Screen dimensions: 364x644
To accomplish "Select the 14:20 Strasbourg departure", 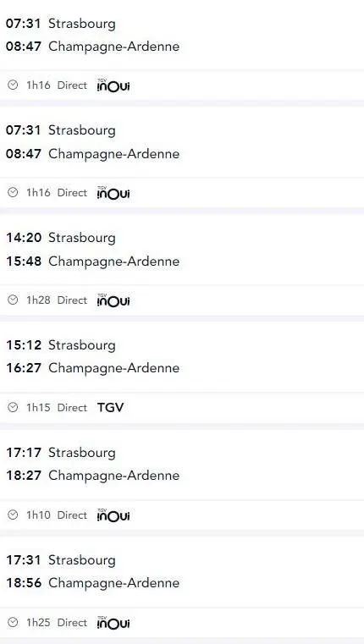I will (x=61, y=238).
